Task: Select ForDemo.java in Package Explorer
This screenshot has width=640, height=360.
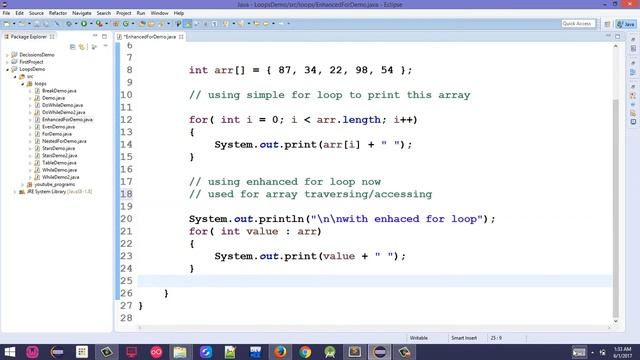Action: (57, 134)
